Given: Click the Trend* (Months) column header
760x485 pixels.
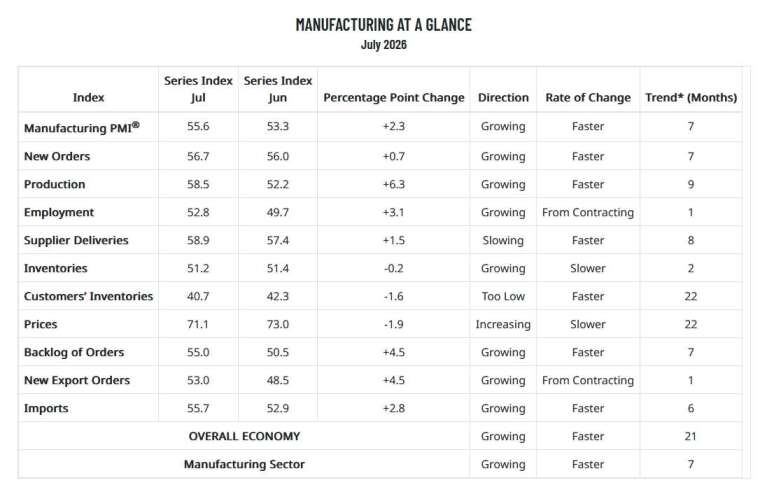Looking at the screenshot, I should (691, 97).
